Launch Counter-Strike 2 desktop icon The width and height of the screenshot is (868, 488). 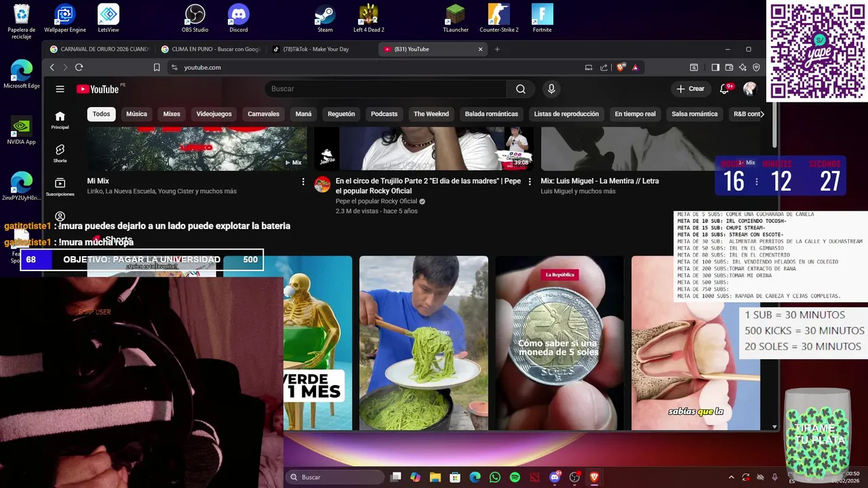click(x=499, y=18)
